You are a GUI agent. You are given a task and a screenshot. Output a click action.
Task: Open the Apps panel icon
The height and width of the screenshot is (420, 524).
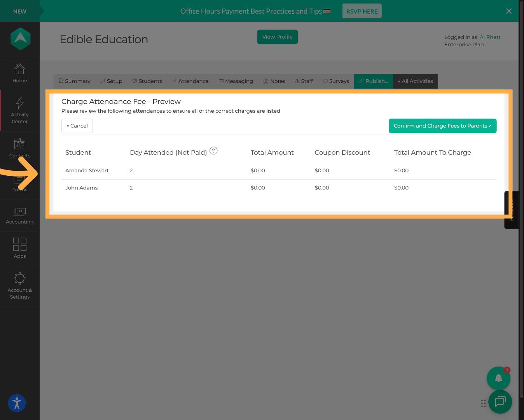tap(19, 248)
